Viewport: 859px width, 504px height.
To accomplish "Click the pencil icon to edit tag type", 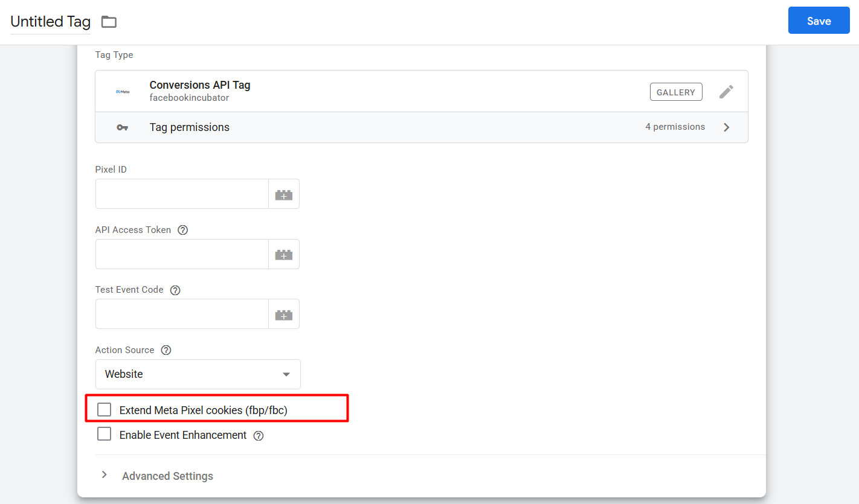I will (726, 92).
